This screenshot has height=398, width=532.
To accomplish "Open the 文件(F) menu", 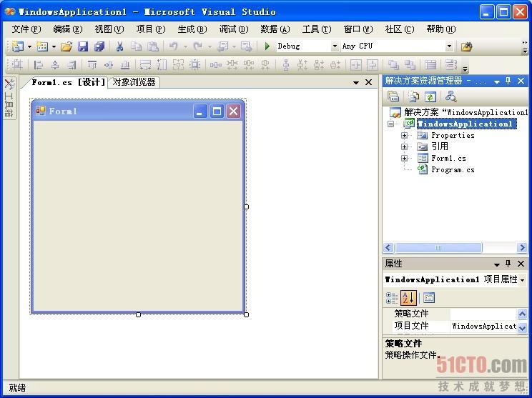I will click(x=26, y=29).
